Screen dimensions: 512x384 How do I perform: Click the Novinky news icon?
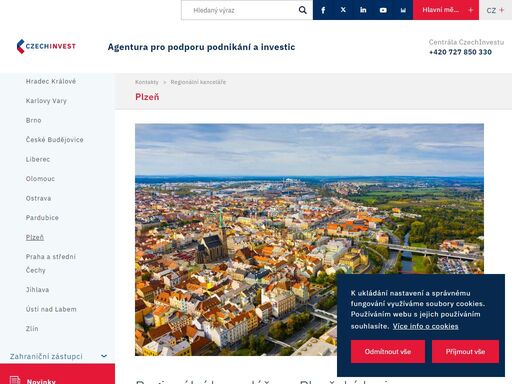click(x=15, y=380)
